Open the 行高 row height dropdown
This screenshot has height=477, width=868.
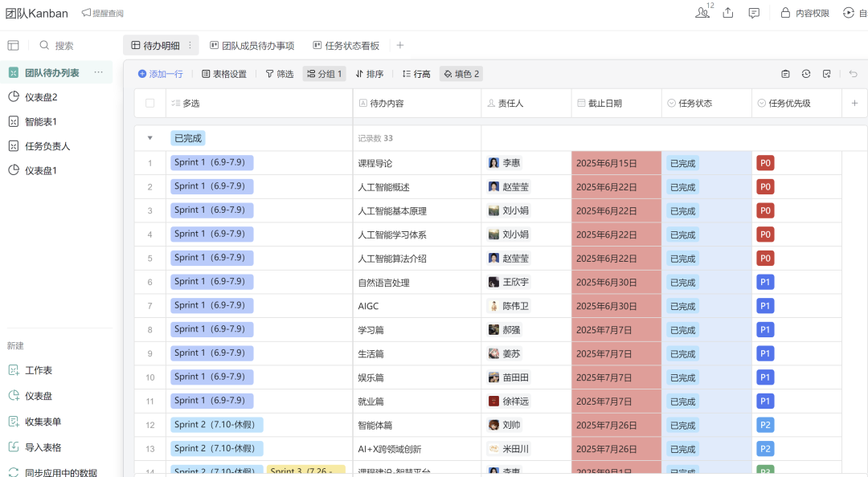tap(416, 74)
